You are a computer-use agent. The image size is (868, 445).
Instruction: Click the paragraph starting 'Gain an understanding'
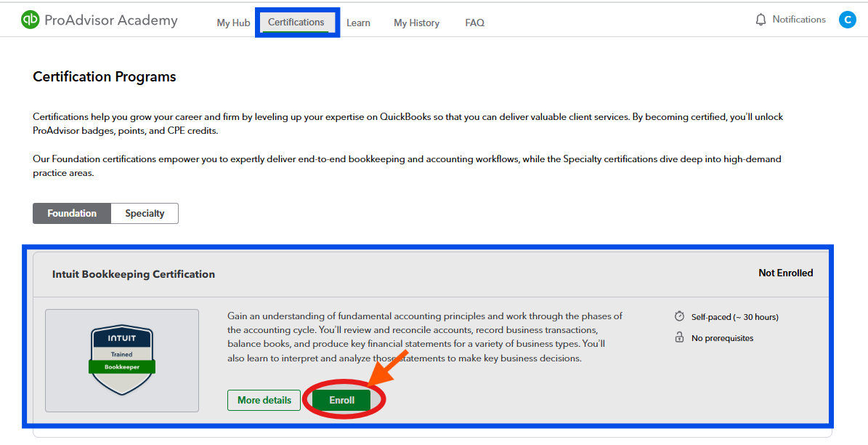[x=425, y=337]
